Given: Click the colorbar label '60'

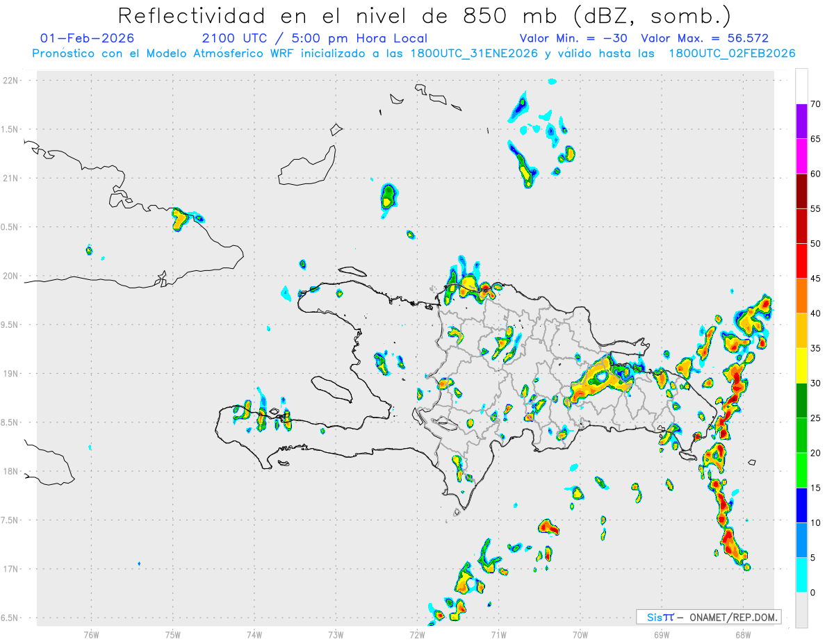Looking at the screenshot, I should [x=816, y=174].
